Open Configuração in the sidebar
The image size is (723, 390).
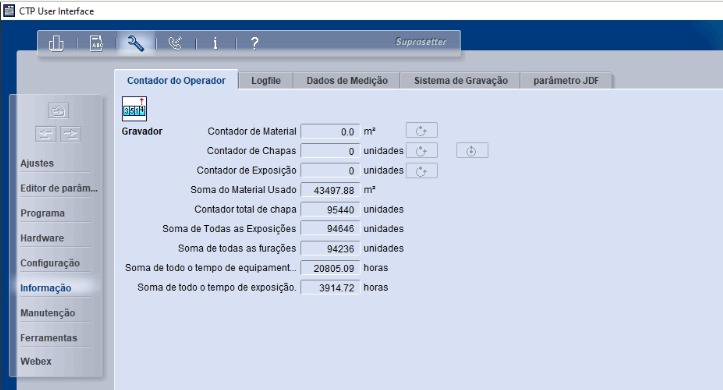pos(50,263)
